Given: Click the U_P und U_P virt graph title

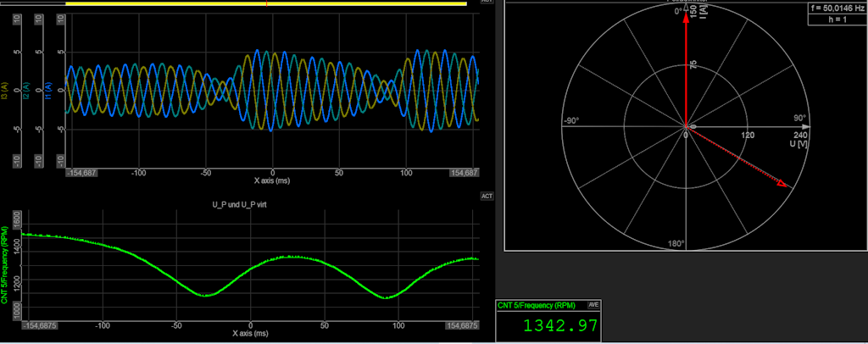Looking at the screenshot, I should pos(241,203).
